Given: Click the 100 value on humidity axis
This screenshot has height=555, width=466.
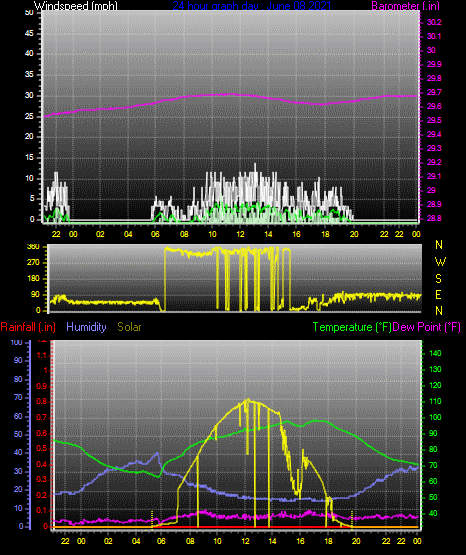Looking at the screenshot, I should click(17, 342).
